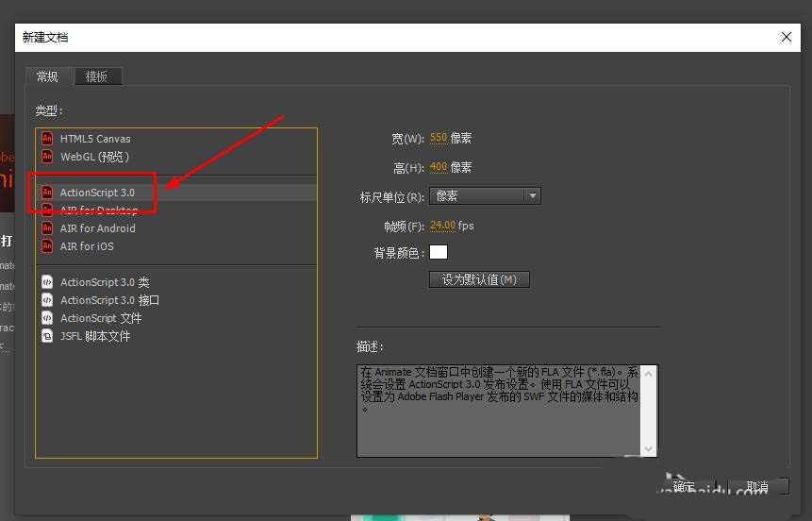Click the ActionScript 3.0 类 file icon

pos(47,282)
